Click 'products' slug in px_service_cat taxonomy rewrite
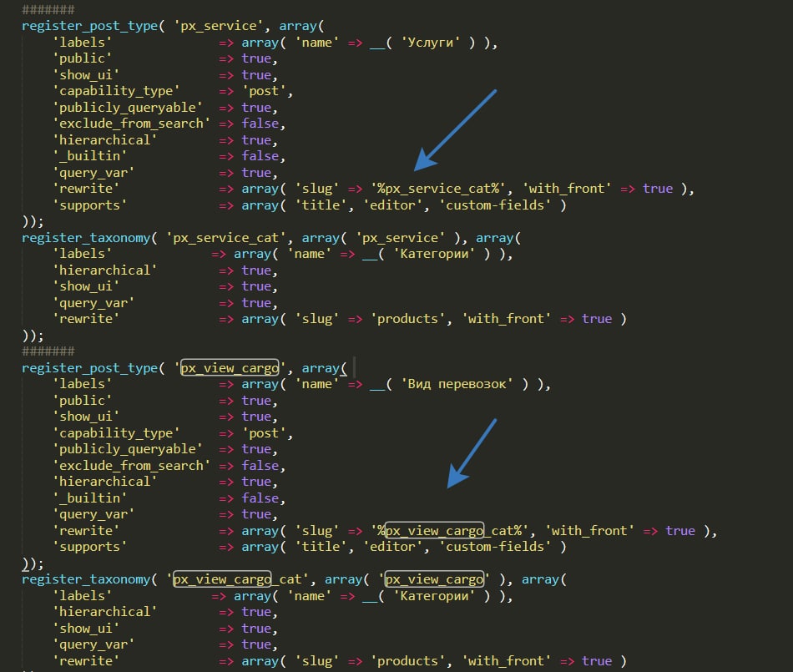Screen dimensions: 793x672 [x=407, y=319]
